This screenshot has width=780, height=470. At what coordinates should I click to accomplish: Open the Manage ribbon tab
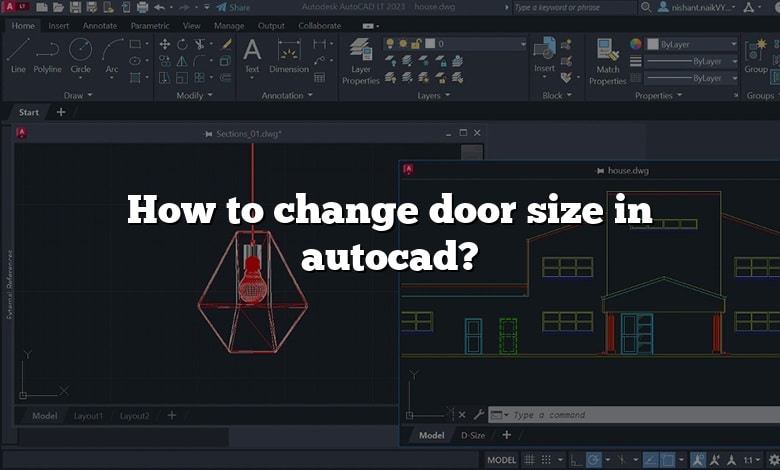pos(229,25)
